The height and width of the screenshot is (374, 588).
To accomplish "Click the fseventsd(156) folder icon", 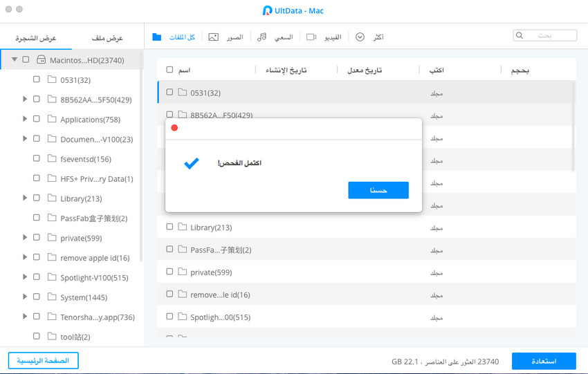I will click(x=52, y=158).
